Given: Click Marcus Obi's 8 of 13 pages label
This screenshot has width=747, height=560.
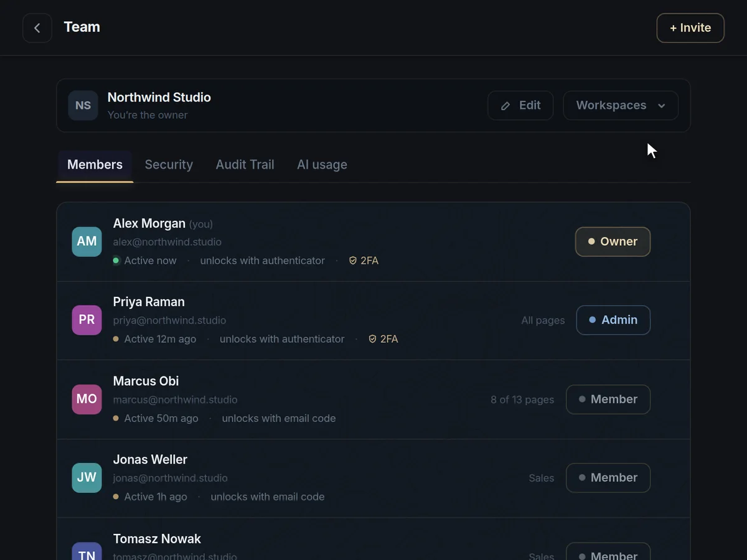Looking at the screenshot, I should (x=522, y=399).
